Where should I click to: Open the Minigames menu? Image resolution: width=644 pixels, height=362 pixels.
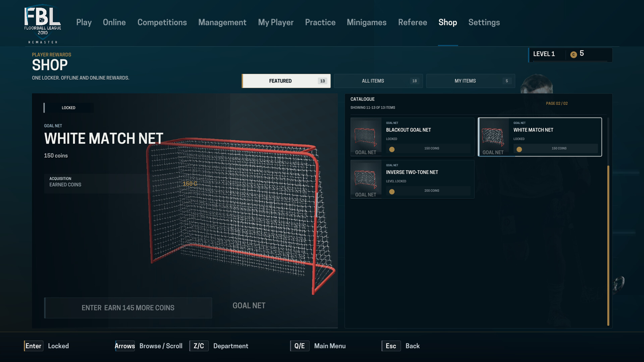367,22
